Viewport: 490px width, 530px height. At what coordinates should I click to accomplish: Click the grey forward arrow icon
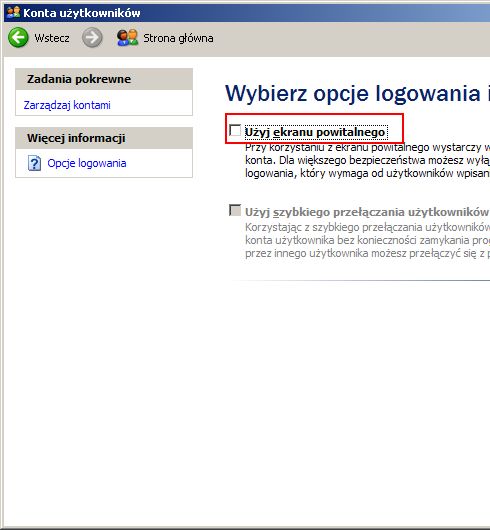click(92, 38)
